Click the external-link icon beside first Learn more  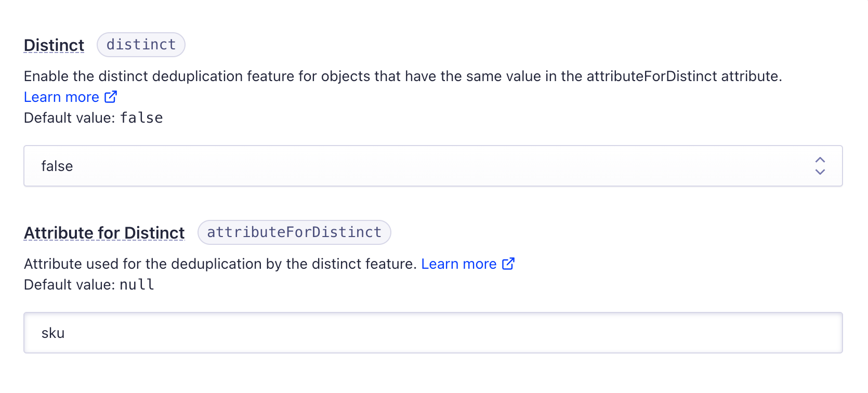pyautogui.click(x=110, y=97)
